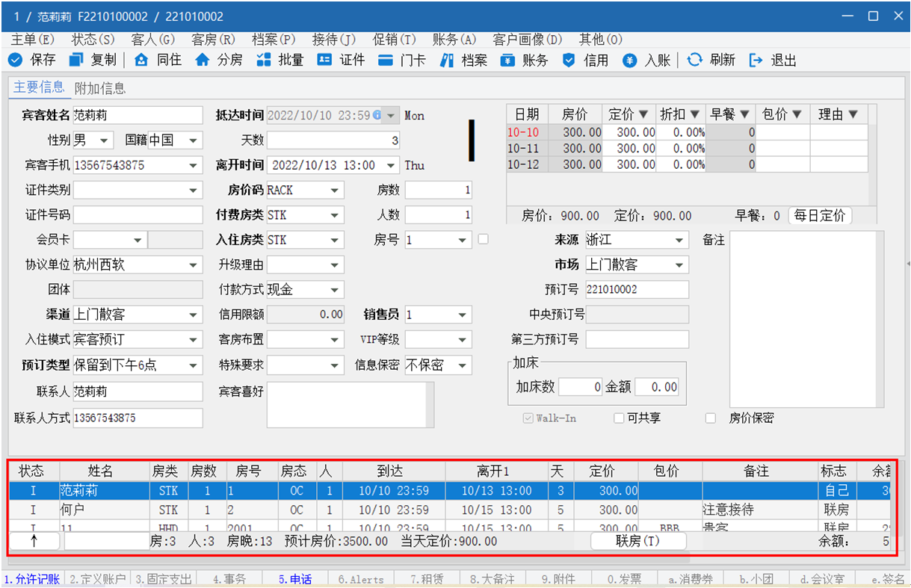Open the 其他(O) menu
The height and width of the screenshot is (588, 911).
tap(601, 40)
